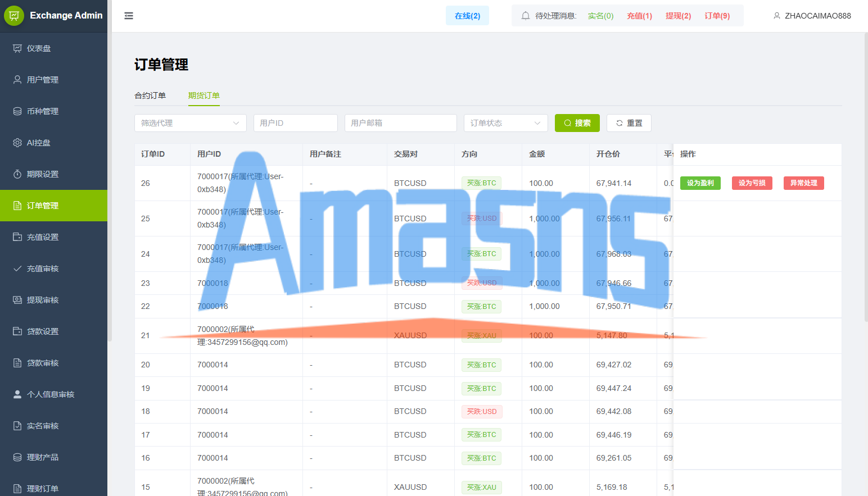Image resolution: width=868 pixels, height=496 pixels.
Task: Click the 重置 reset button
Action: click(x=629, y=123)
